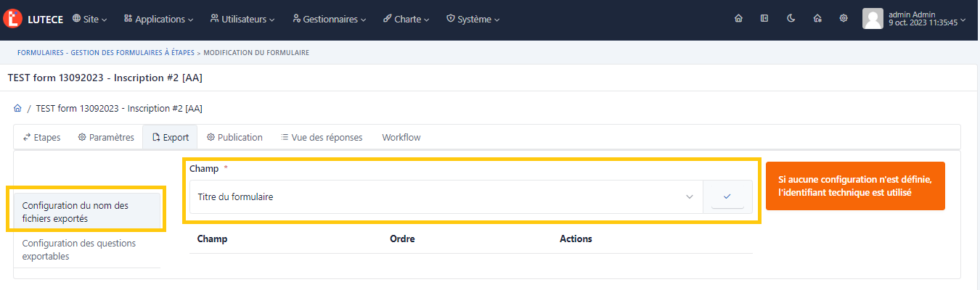Image resolution: width=980 pixels, height=290 pixels.
Task: Open the Site menu
Action: point(90,19)
